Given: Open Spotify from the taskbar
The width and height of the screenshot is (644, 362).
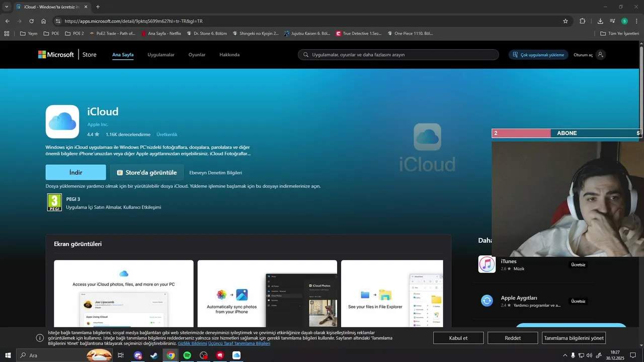Looking at the screenshot, I should pos(187,355).
